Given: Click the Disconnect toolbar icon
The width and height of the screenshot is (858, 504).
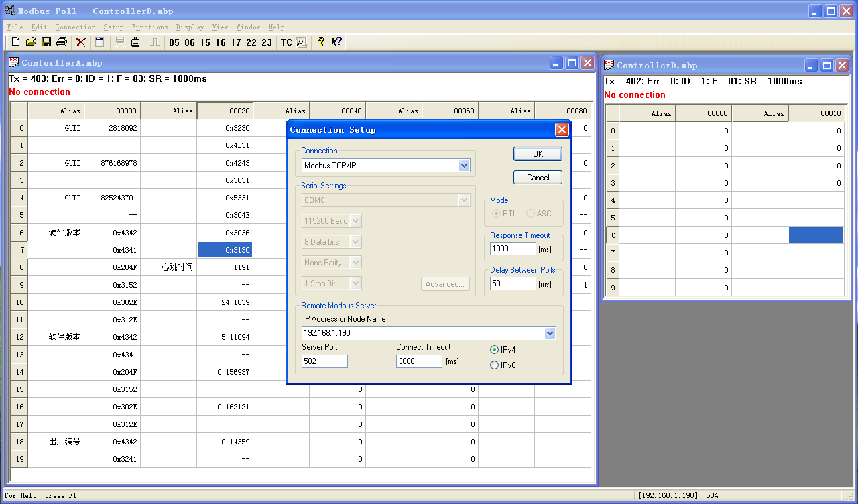Looking at the screenshot, I should (x=135, y=42).
